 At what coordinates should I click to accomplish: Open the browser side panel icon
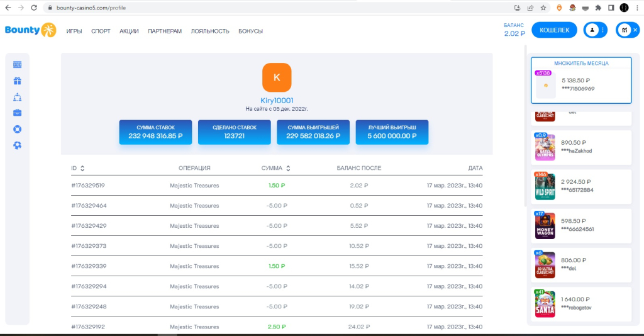pyautogui.click(x=611, y=8)
